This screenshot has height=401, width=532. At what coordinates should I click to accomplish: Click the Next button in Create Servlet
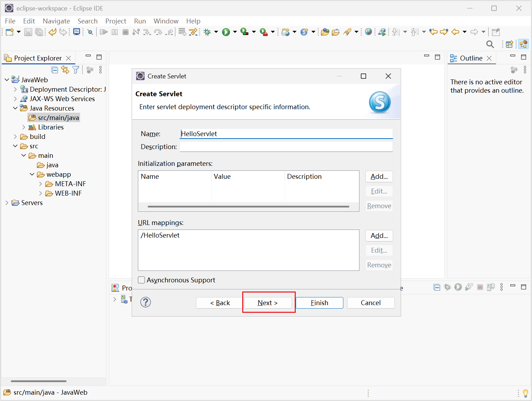click(268, 303)
